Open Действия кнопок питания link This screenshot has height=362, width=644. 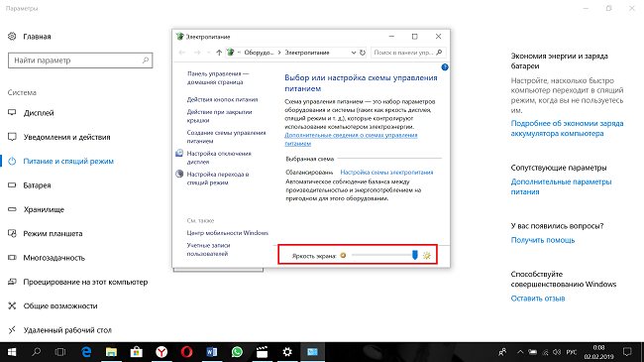(222, 99)
